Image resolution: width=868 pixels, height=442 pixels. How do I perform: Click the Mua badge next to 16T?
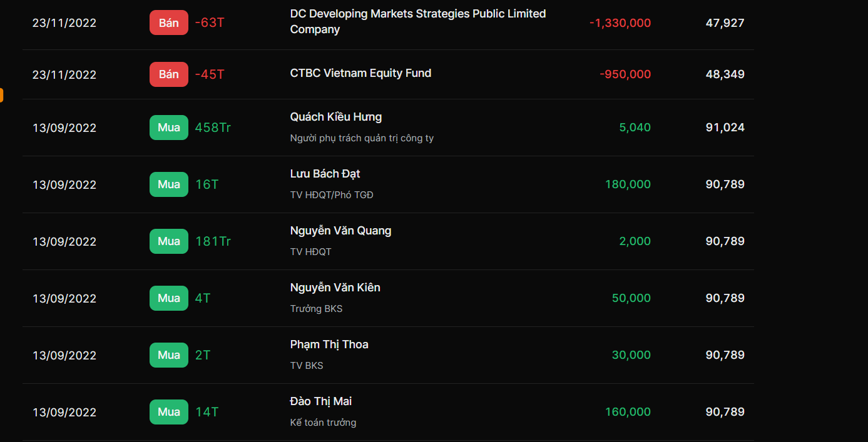[168, 184]
